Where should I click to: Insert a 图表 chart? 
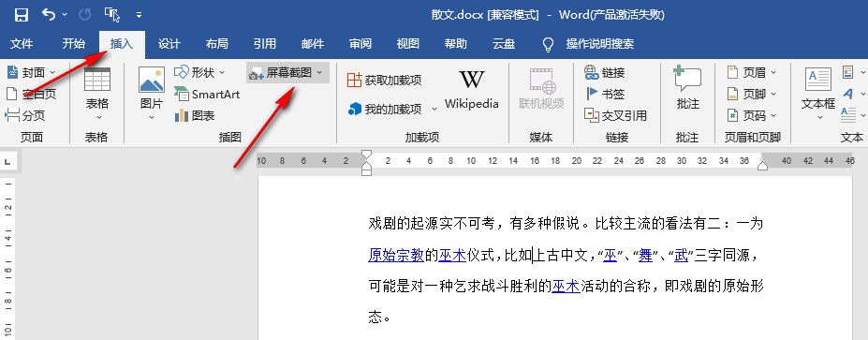click(x=195, y=116)
